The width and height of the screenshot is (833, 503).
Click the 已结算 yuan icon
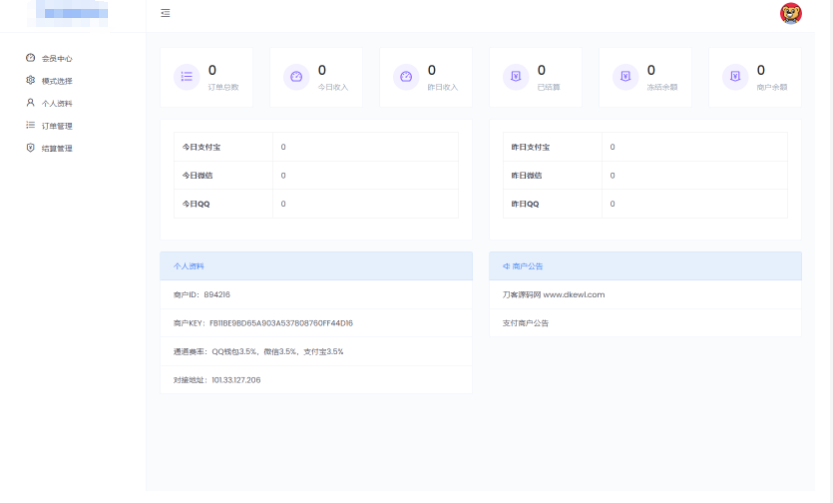516,77
